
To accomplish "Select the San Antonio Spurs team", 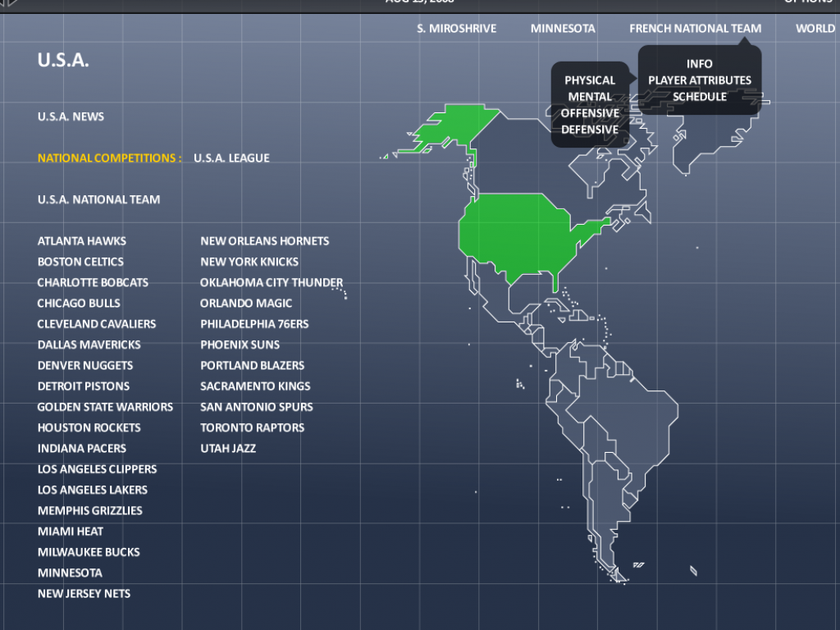I will coord(256,407).
